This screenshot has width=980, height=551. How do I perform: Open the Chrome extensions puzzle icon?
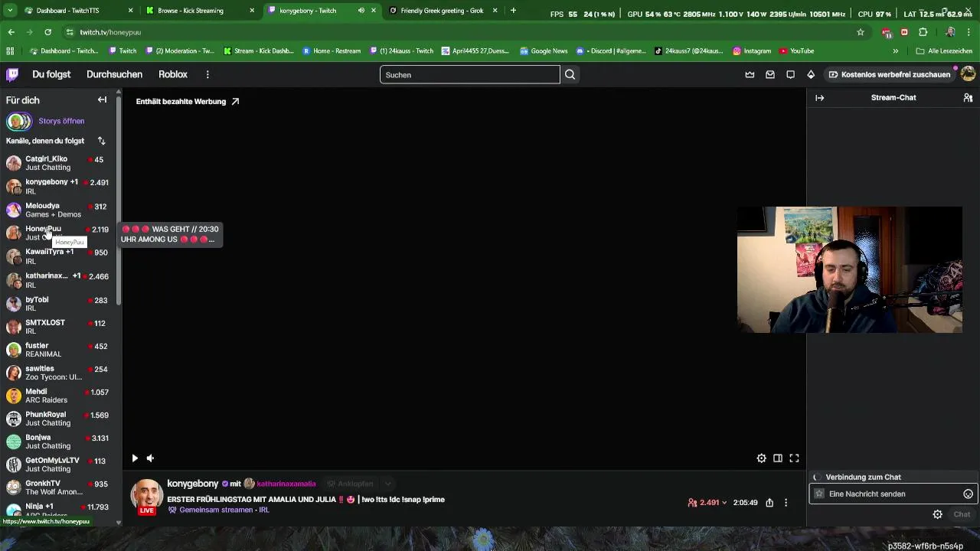pyautogui.click(x=923, y=32)
